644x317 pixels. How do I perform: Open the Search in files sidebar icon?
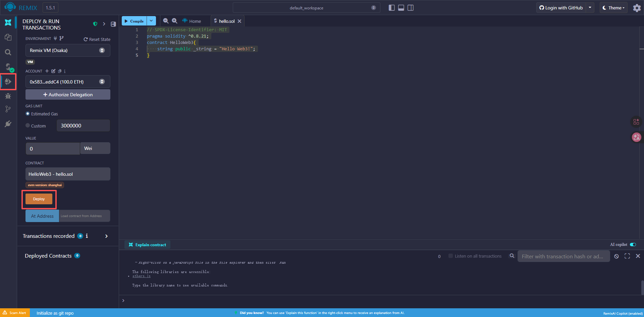coord(8,52)
